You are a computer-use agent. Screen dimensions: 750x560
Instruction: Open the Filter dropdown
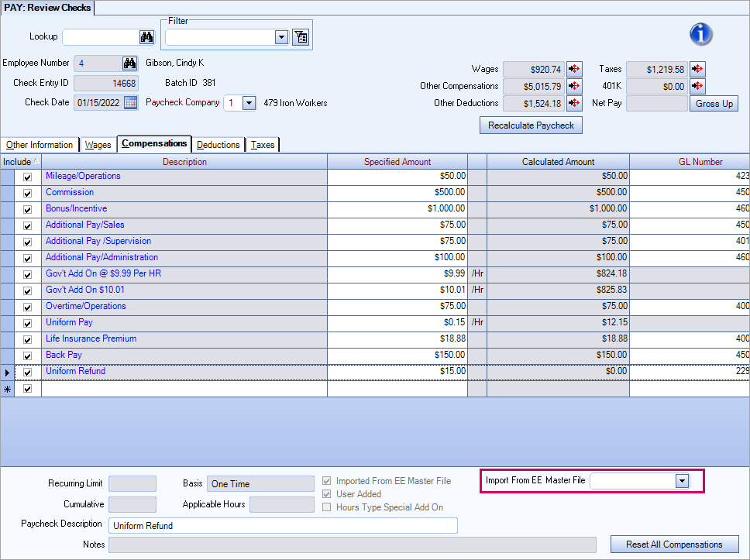[x=282, y=37]
